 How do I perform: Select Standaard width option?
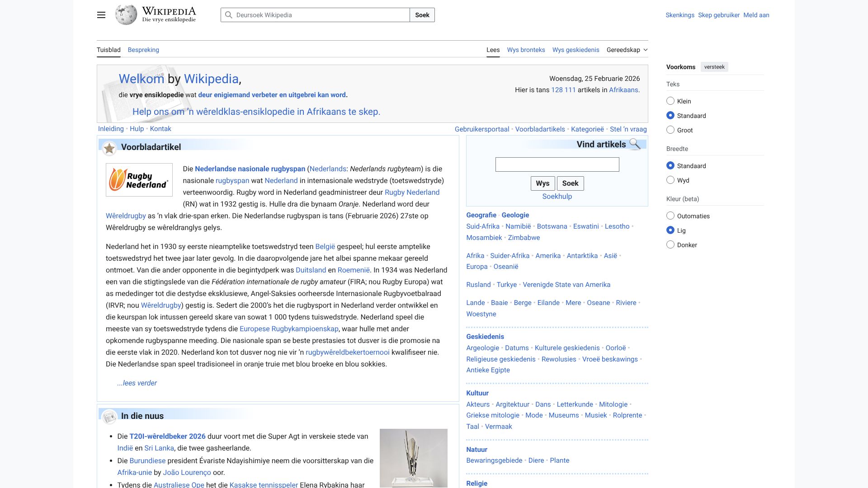point(670,166)
